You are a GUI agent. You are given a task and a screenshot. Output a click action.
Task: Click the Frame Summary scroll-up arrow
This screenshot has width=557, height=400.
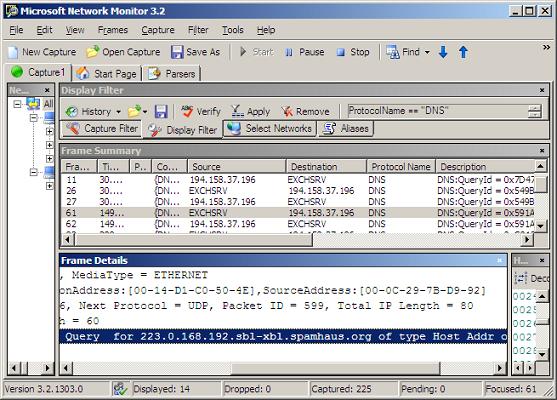tap(540, 166)
